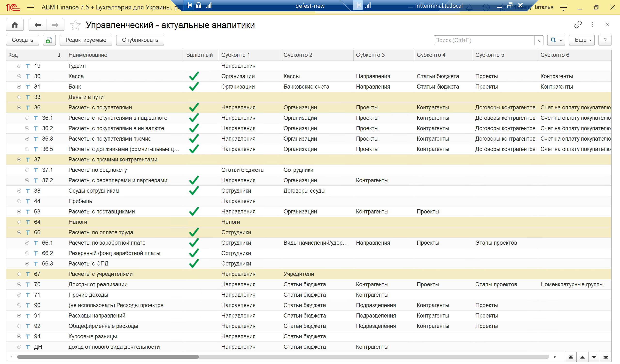Screen dimensions: 620x364
Task: Click the Редактируемые button
Action: click(86, 40)
